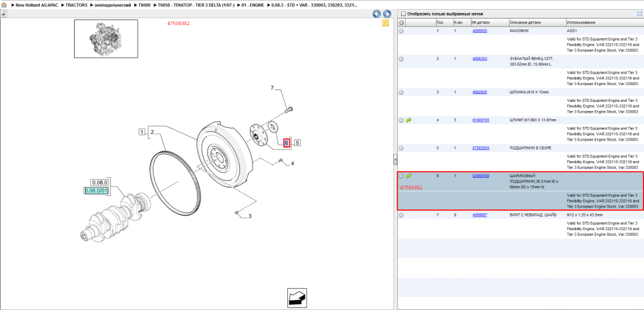Viewport: 644px width, 310px height.
Task: Select highlighted callout 6 on the diagram
Action: coord(287,143)
